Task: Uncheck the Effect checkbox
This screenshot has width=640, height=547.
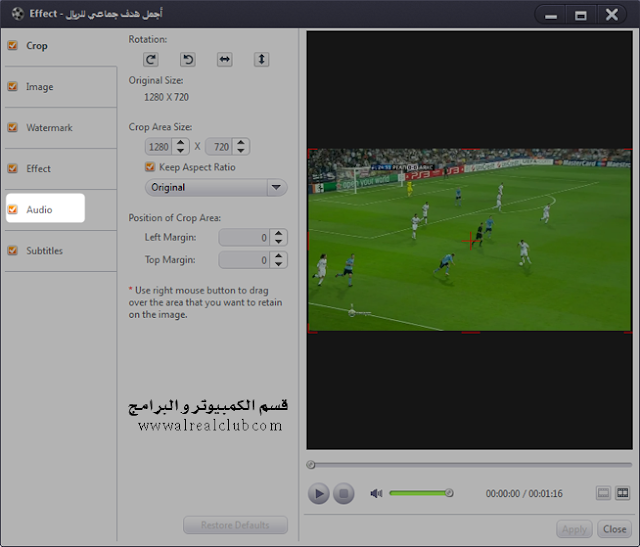Action: pos(13,168)
